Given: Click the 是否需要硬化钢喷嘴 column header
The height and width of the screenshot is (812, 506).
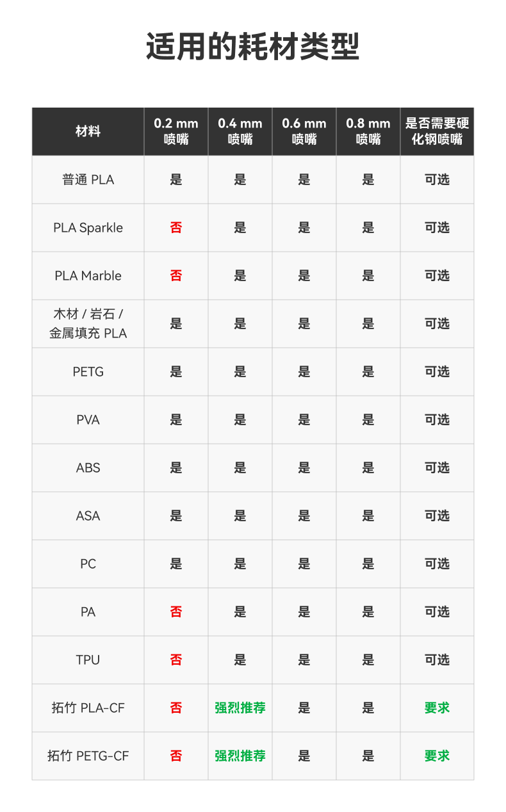Looking at the screenshot, I should [437, 131].
